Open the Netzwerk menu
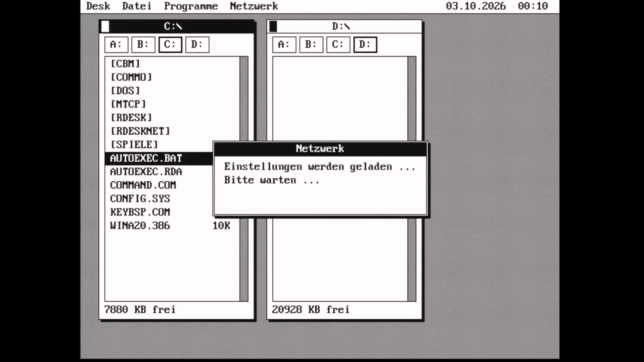The image size is (644, 362). coord(254,6)
